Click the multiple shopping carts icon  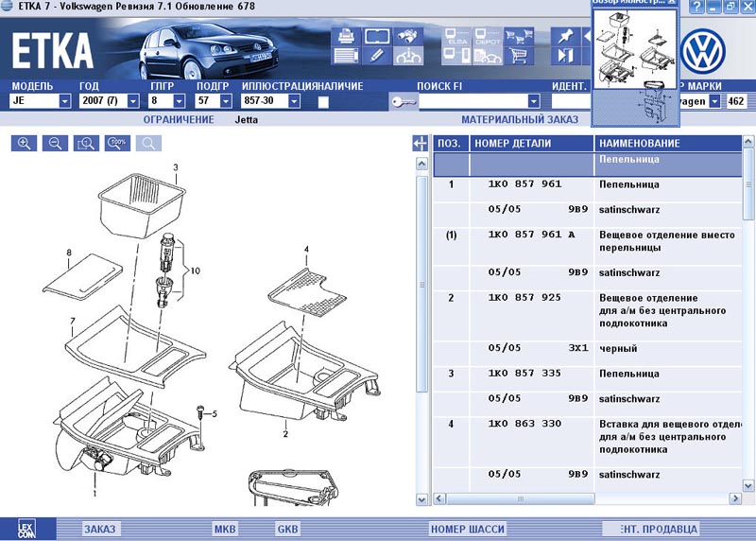coord(519,37)
